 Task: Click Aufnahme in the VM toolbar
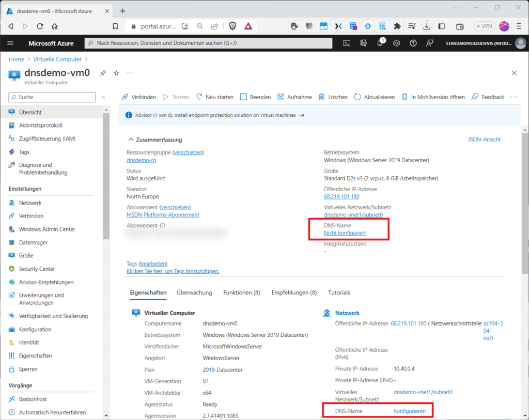pyautogui.click(x=294, y=97)
